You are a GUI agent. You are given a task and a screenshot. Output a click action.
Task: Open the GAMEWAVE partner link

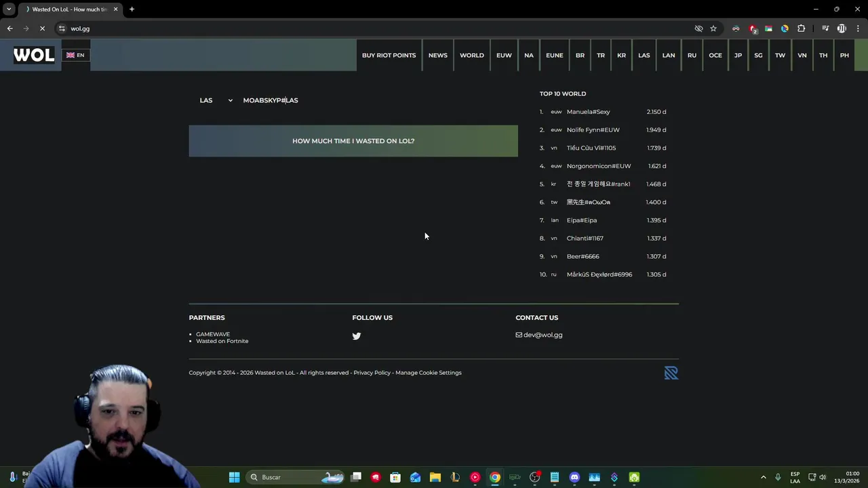(x=213, y=334)
